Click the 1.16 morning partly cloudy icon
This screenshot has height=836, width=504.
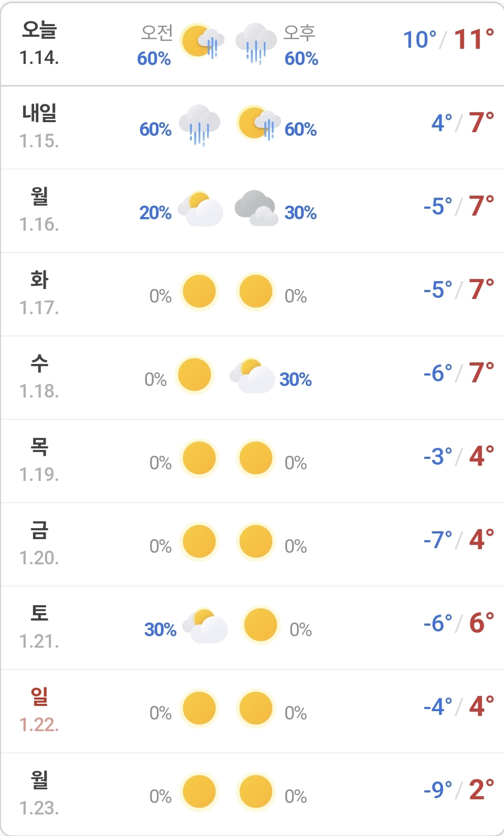coord(200,209)
